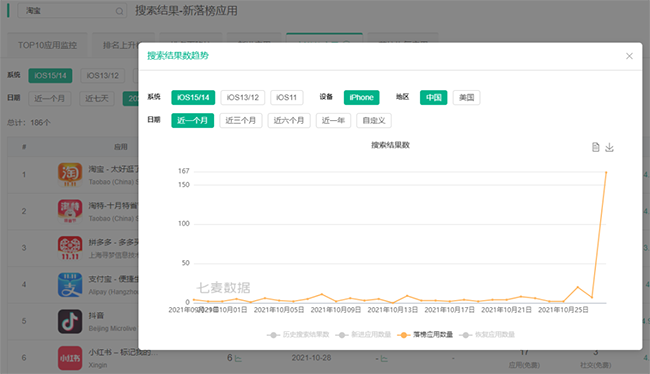Select iOS13/12 system in the dialog
650x374 pixels.
point(243,97)
